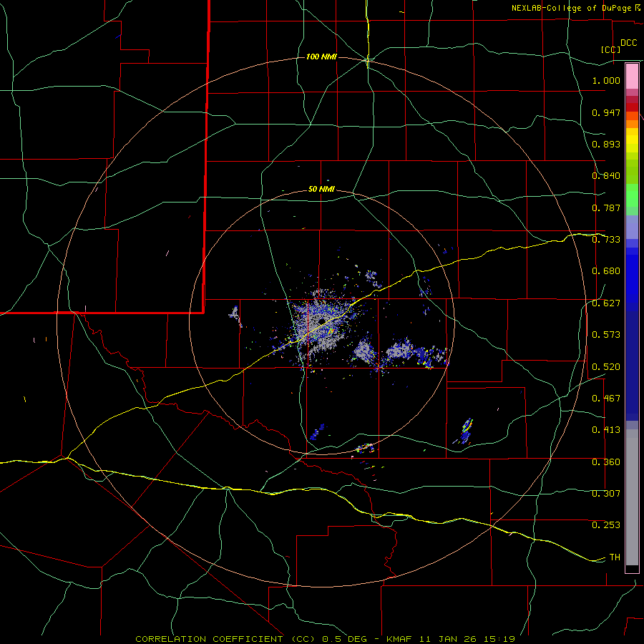The height and width of the screenshot is (644, 644).
Task: Select the 1.000 scale value
Action: coord(606,80)
